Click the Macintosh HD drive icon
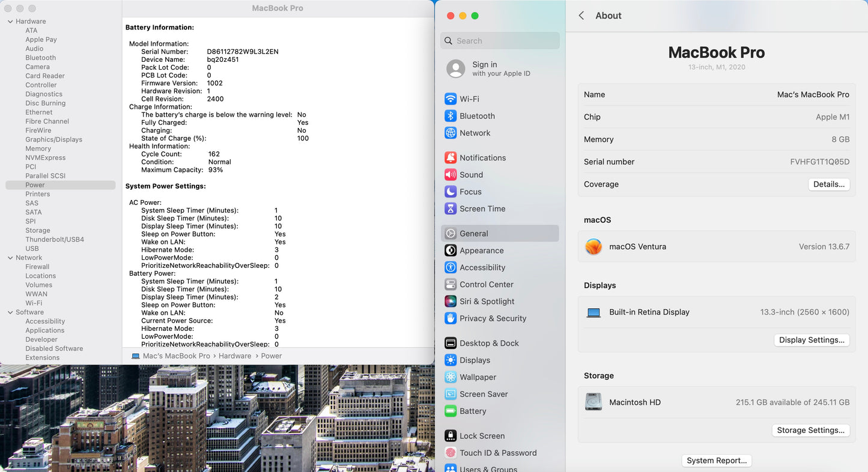The height and width of the screenshot is (472, 868). coord(593,402)
